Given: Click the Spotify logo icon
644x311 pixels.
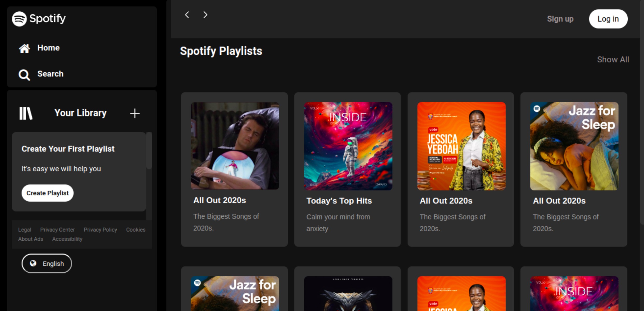Looking at the screenshot, I should coord(19,19).
